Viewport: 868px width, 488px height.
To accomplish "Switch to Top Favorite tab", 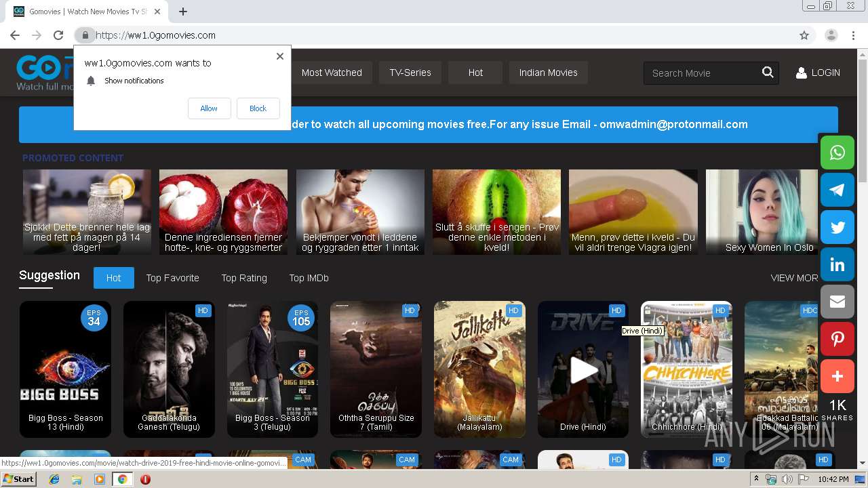I will pyautogui.click(x=172, y=278).
